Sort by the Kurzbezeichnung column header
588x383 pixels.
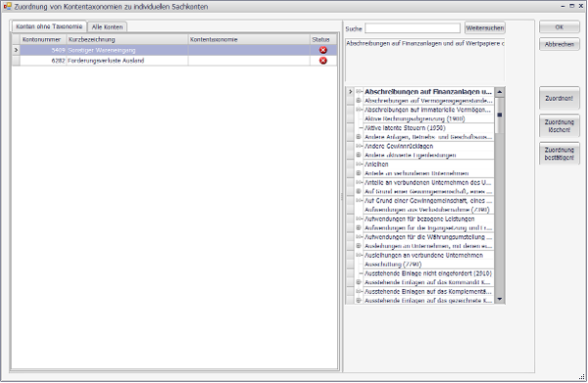(x=127, y=39)
